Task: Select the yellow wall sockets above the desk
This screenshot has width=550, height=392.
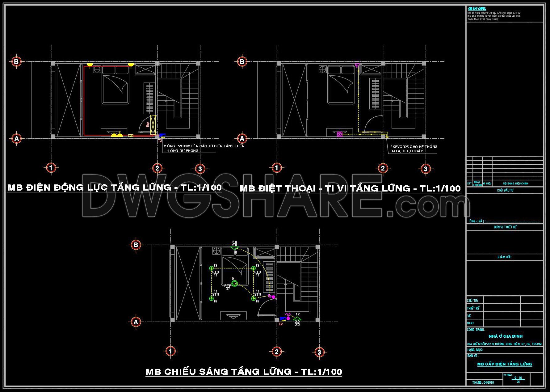Action: 116,134
